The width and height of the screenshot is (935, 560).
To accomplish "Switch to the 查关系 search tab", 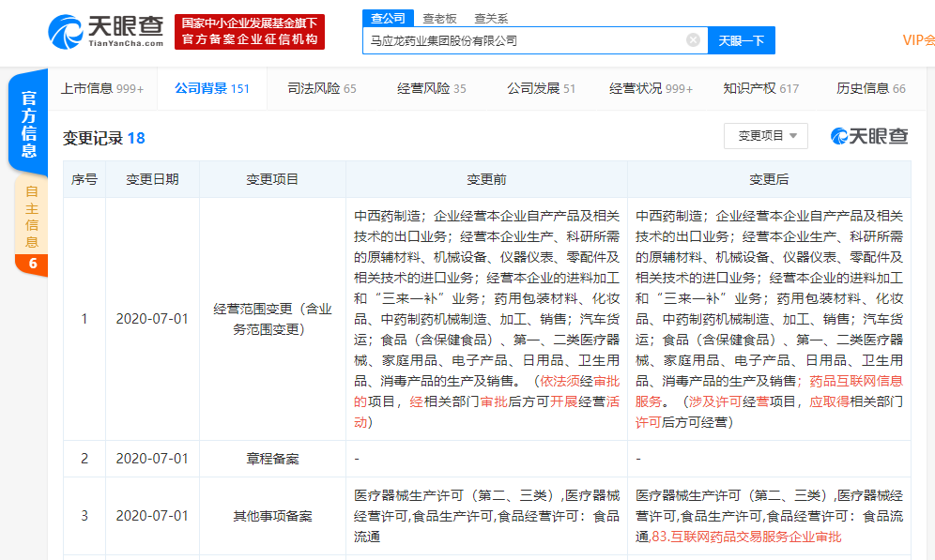I will [x=491, y=19].
